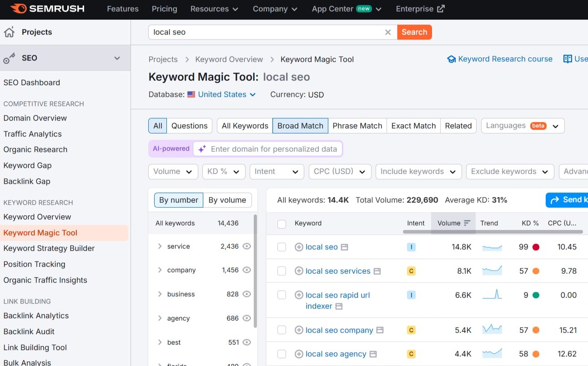Click intent badge I for 'local seo'
Image resolution: width=588 pixels, height=366 pixels.
coord(411,247)
